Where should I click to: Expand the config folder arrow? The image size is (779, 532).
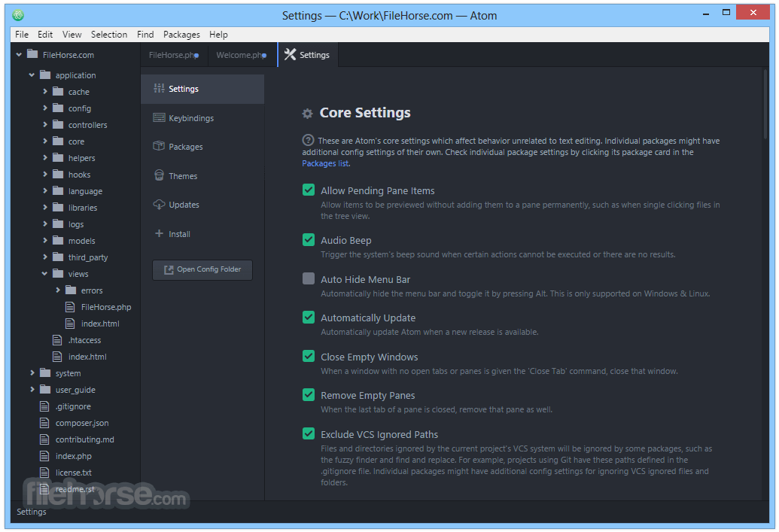pyautogui.click(x=45, y=108)
